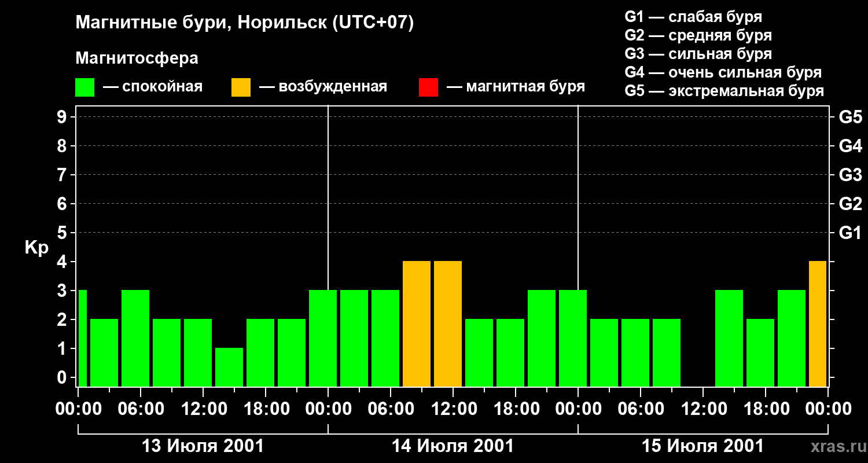Select the 'G3 — сильная буря' legend line
The width and height of the screenshot is (868, 463).
point(698,54)
